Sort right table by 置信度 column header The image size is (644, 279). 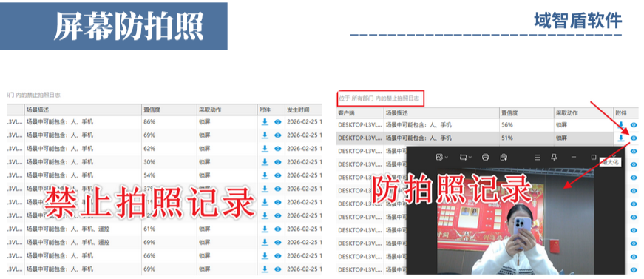526,112
